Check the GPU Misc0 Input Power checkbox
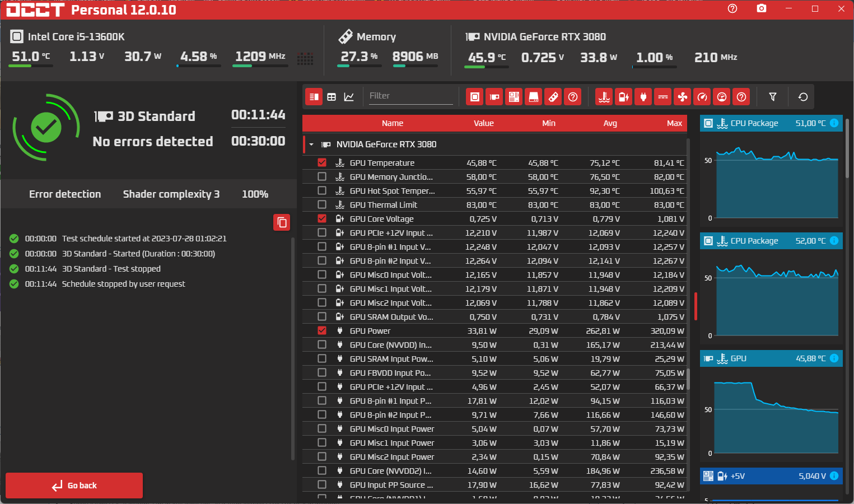Screen dimensions: 854x504 (322, 428)
